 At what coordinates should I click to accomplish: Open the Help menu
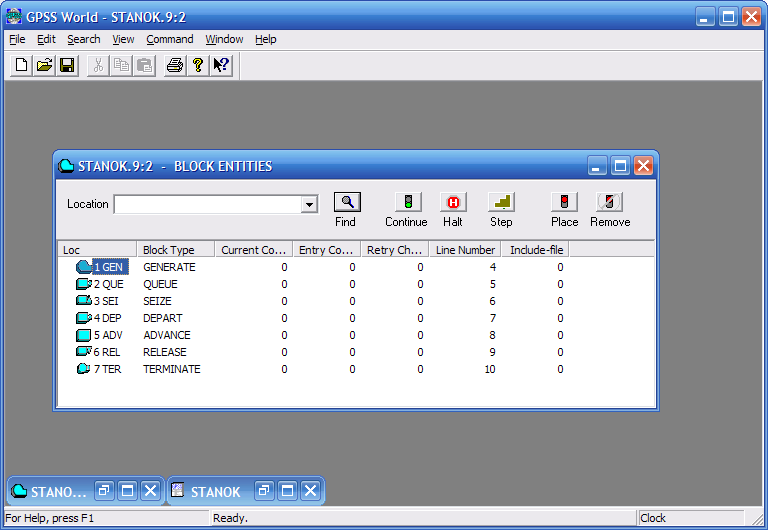[266, 39]
